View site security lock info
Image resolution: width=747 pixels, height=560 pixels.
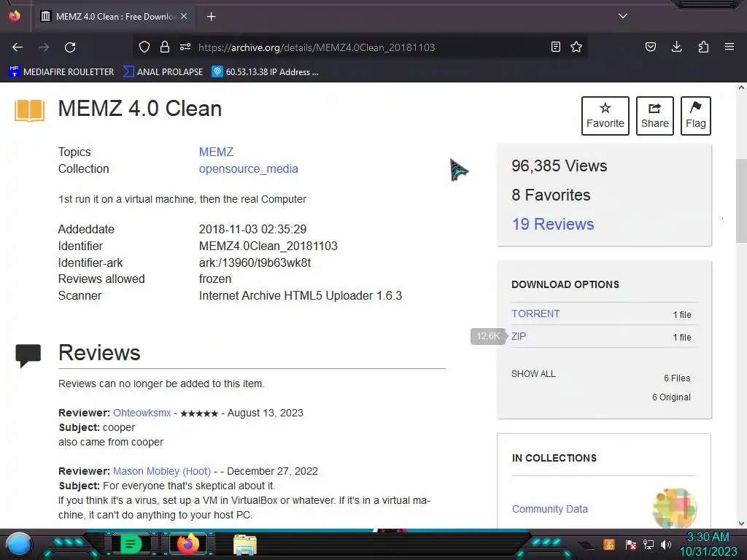pyautogui.click(x=165, y=47)
